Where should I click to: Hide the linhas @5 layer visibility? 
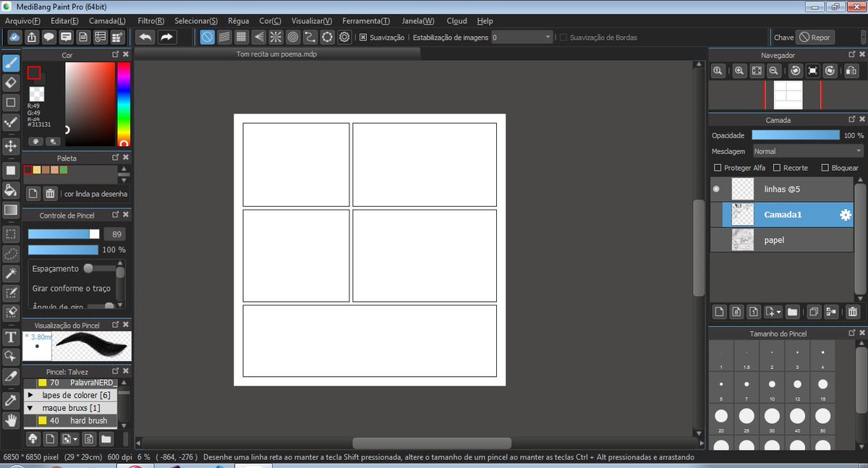[x=716, y=189]
